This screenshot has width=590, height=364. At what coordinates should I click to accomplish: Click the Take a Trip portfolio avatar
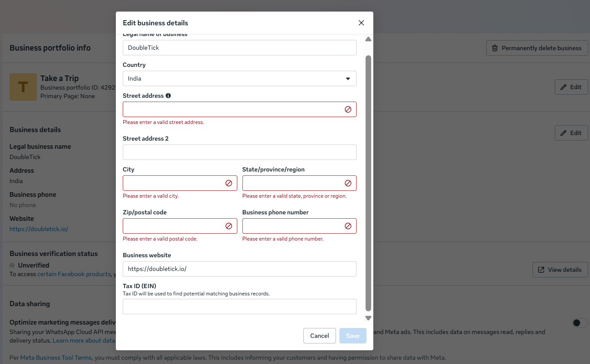(x=23, y=87)
